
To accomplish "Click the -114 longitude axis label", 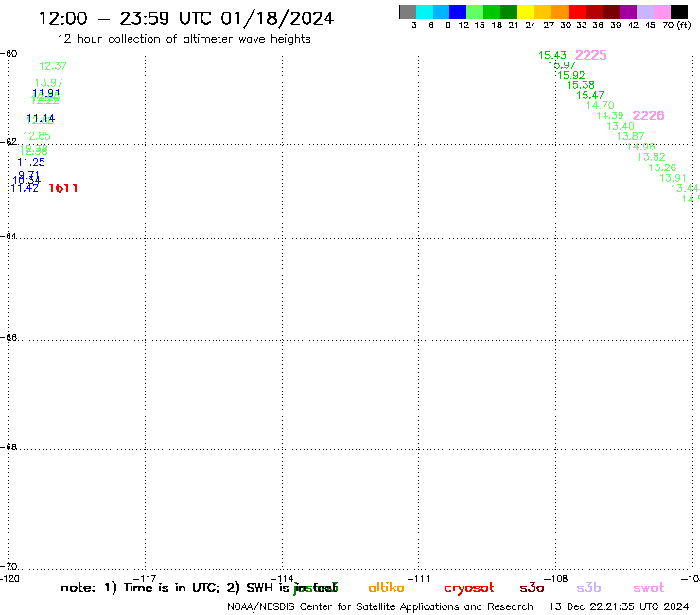I will tap(282, 579).
